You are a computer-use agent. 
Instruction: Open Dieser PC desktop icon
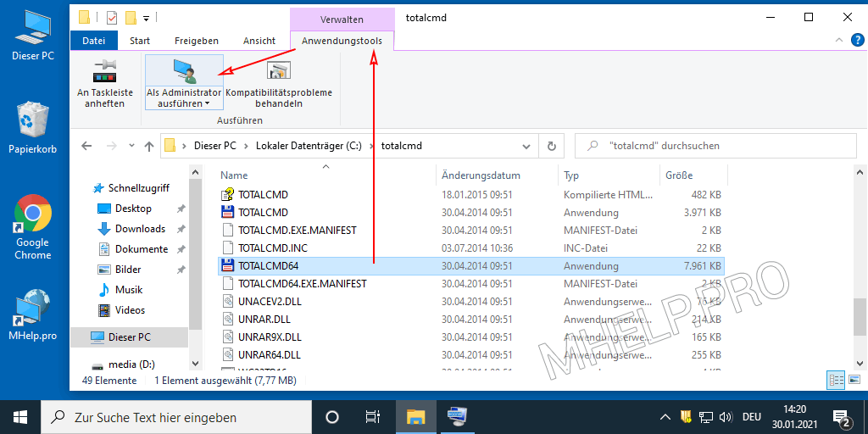[33, 35]
